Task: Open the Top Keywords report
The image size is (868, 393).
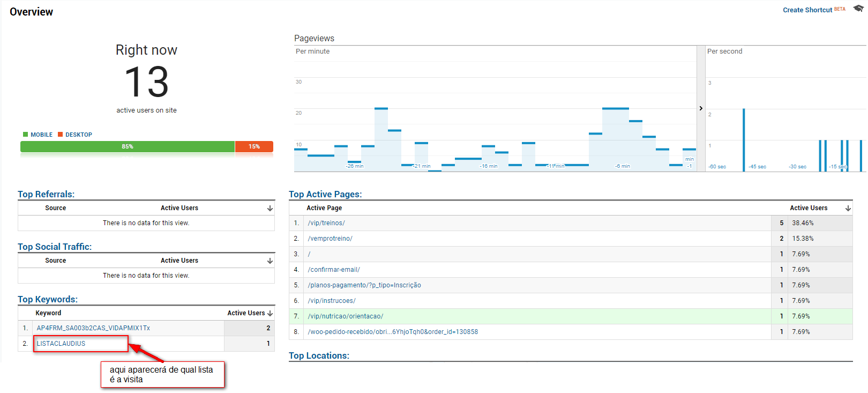Action: click(x=48, y=299)
